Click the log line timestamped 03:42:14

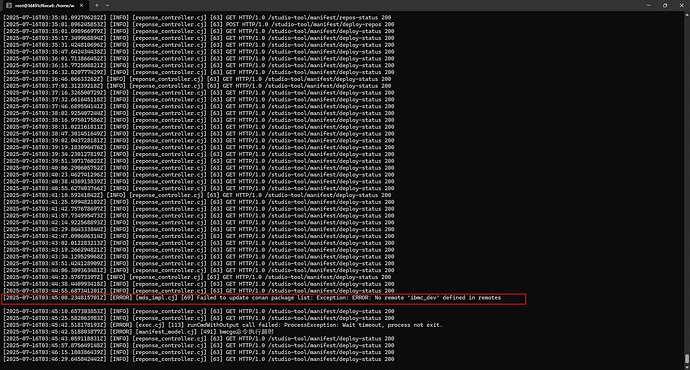point(198,223)
